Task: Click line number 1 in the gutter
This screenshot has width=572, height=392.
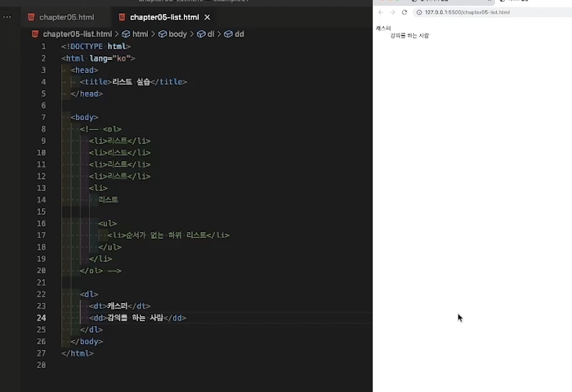Action: [43, 46]
